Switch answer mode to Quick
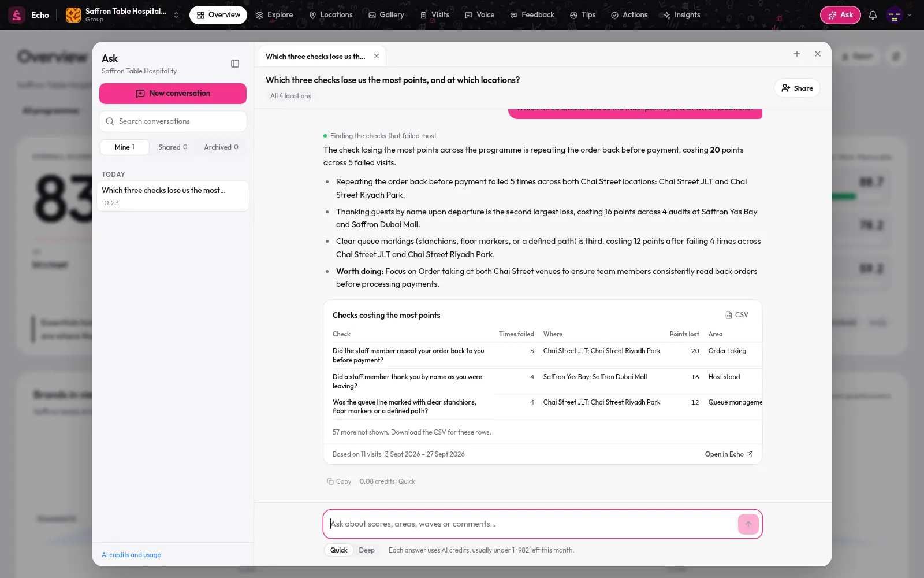 (338, 550)
